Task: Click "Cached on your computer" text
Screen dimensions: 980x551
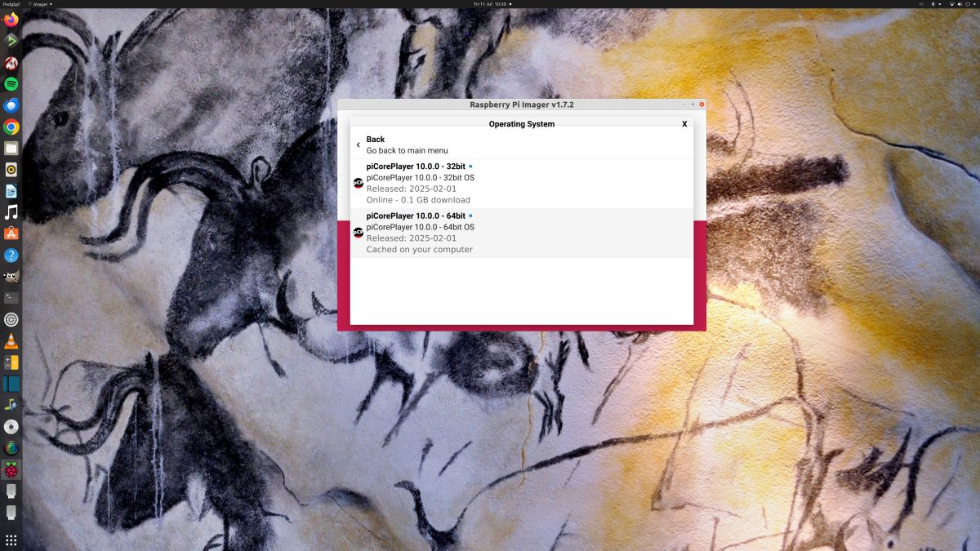Action: 420,250
